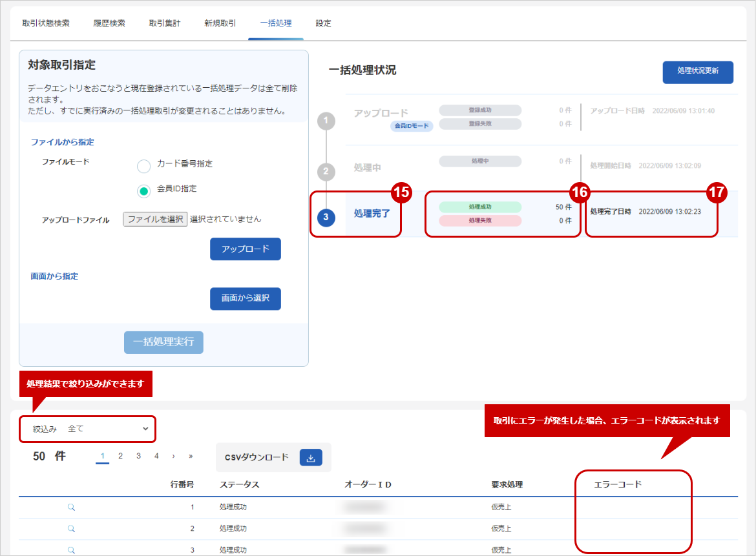Click 処理完了 step label
Viewport: 756px width, 556px height.
(372, 214)
